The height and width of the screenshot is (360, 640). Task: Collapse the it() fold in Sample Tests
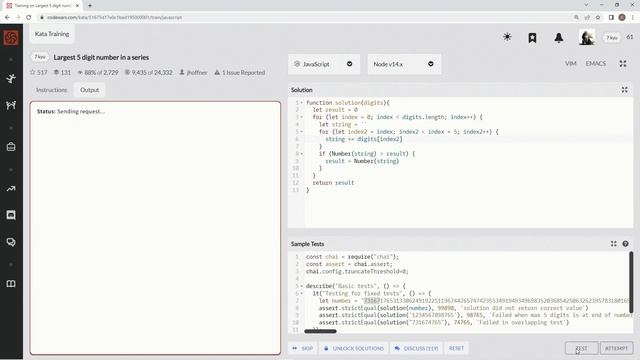(x=302, y=293)
